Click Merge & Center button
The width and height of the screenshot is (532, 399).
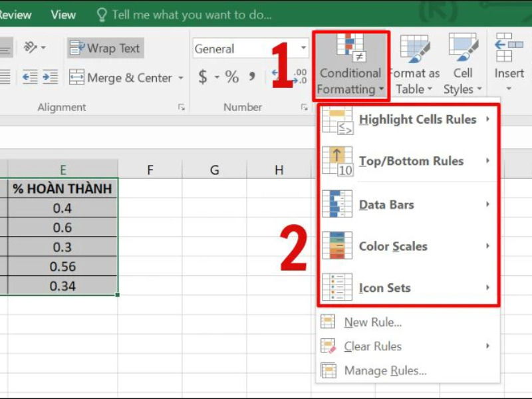[x=121, y=77]
